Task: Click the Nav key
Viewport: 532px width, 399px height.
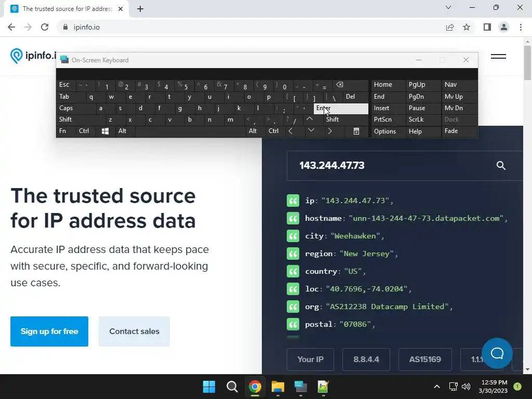Action: [x=459, y=85]
